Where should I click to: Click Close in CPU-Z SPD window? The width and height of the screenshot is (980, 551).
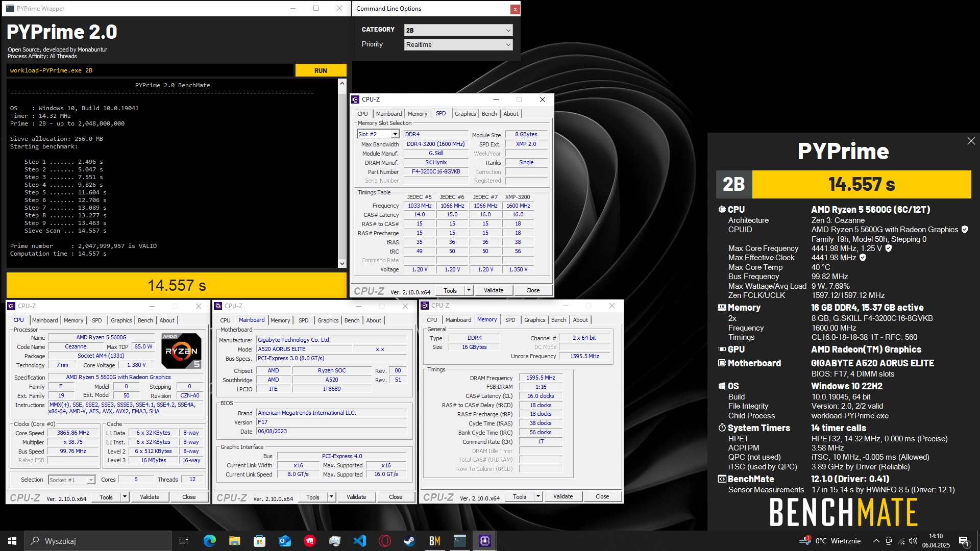(533, 290)
